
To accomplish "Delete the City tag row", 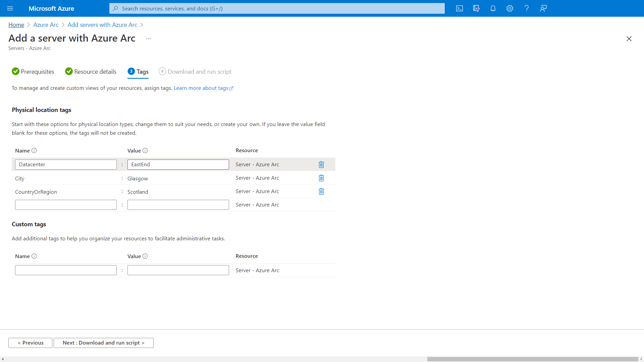I will [321, 178].
